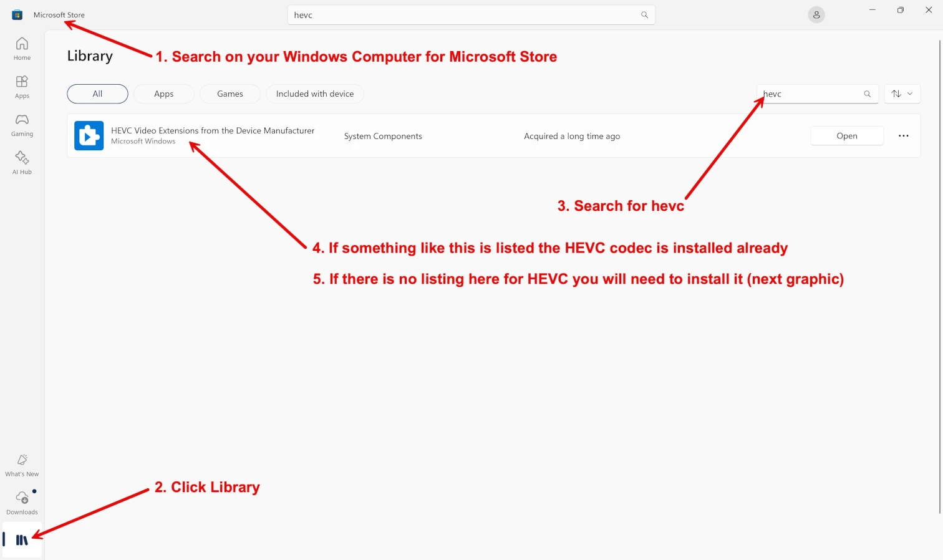Screen dimensions: 943x560
Task: Restore down the Microsoft Store window
Action: pos(900,10)
